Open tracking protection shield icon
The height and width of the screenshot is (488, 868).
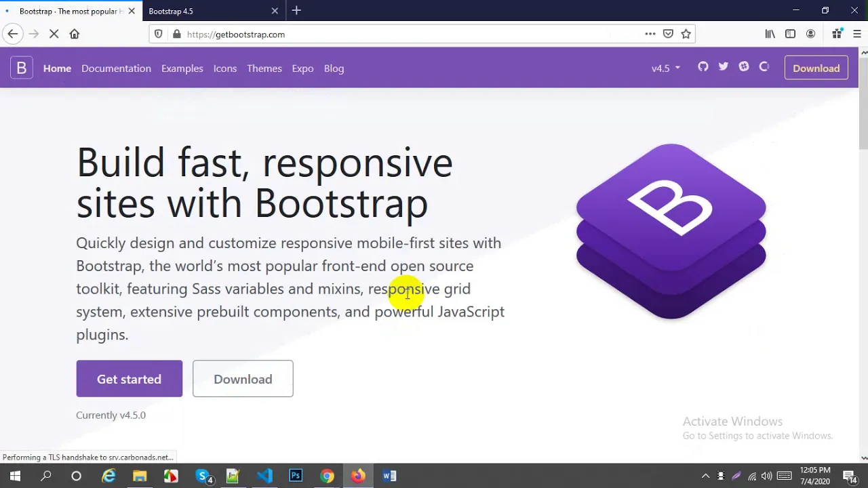pos(159,34)
